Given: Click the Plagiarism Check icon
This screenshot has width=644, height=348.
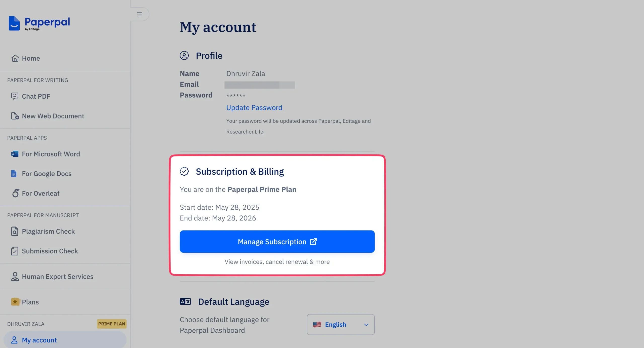Looking at the screenshot, I should 15,231.
